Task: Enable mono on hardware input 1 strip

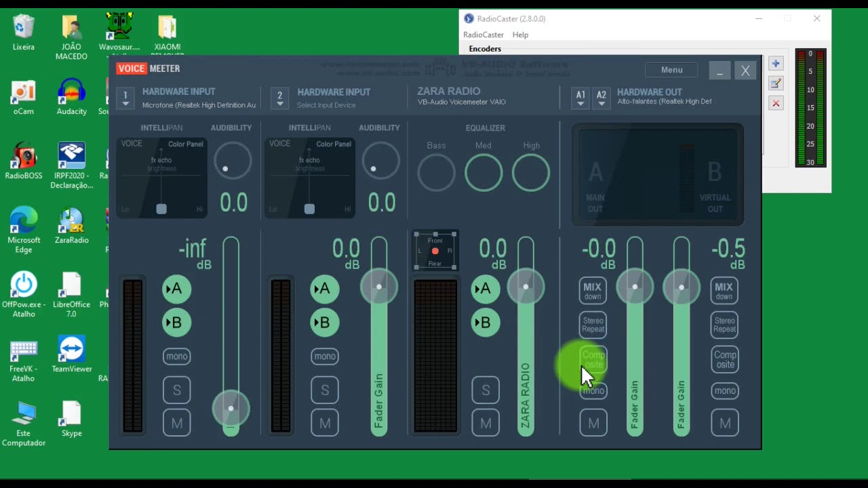Action: click(x=176, y=357)
